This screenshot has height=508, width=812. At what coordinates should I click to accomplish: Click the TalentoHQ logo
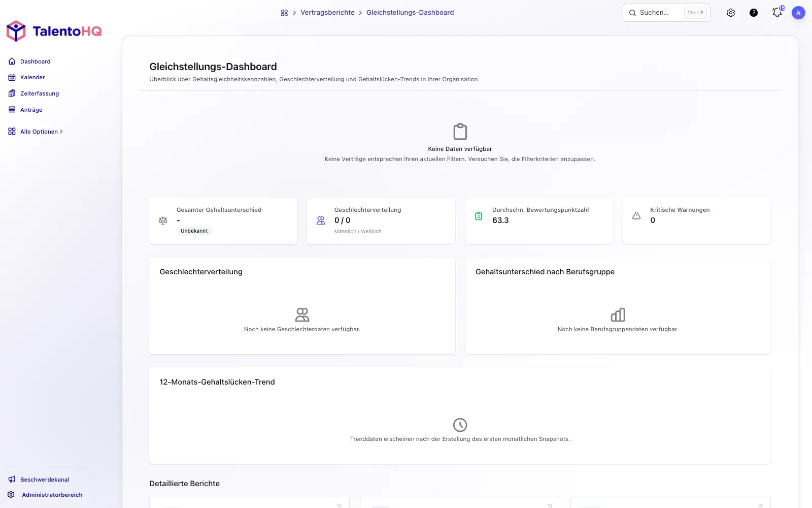[54, 31]
